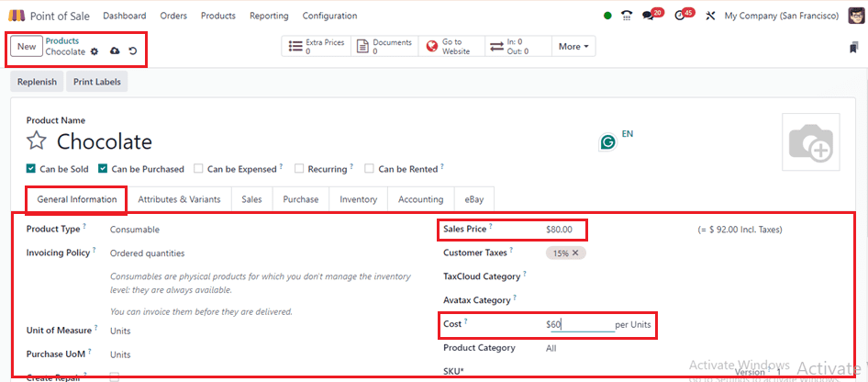Click the Print Labels button
Image resolution: width=868 pixels, height=382 pixels.
click(x=98, y=82)
